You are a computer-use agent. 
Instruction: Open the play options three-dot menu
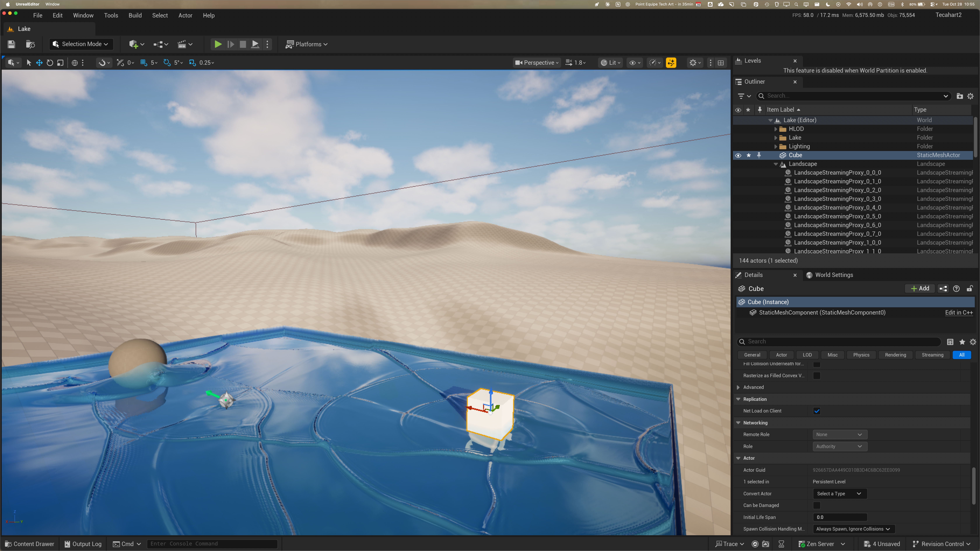click(267, 44)
